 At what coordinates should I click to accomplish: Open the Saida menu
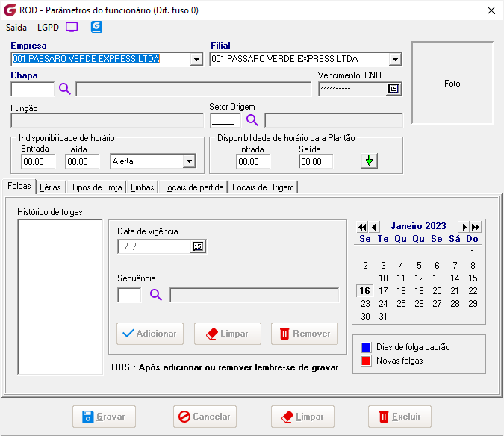point(16,28)
